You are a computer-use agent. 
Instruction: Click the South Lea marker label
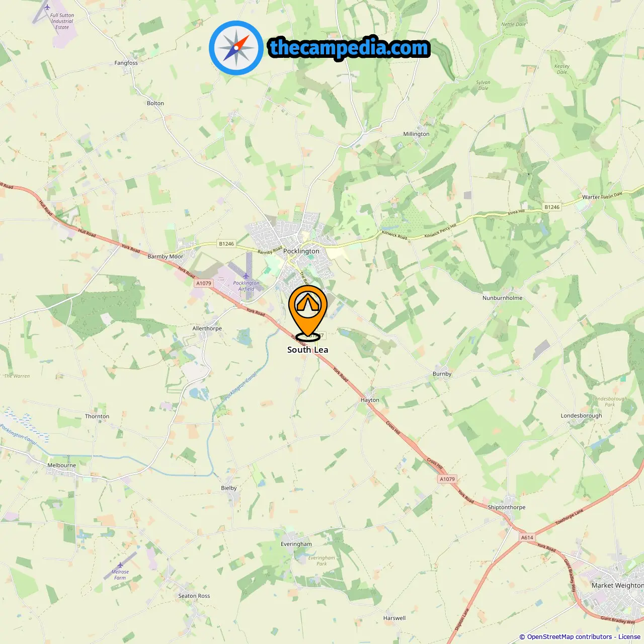[308, 350]
